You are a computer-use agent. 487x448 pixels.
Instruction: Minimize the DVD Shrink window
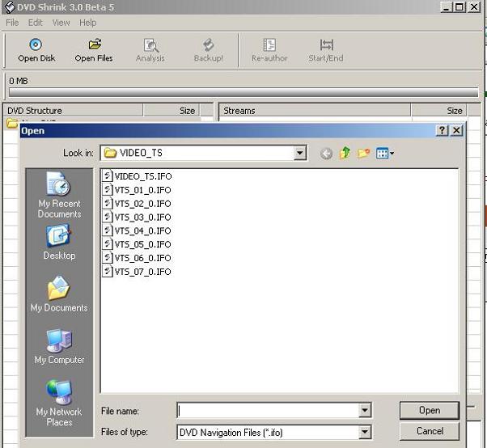click(446, 6)
